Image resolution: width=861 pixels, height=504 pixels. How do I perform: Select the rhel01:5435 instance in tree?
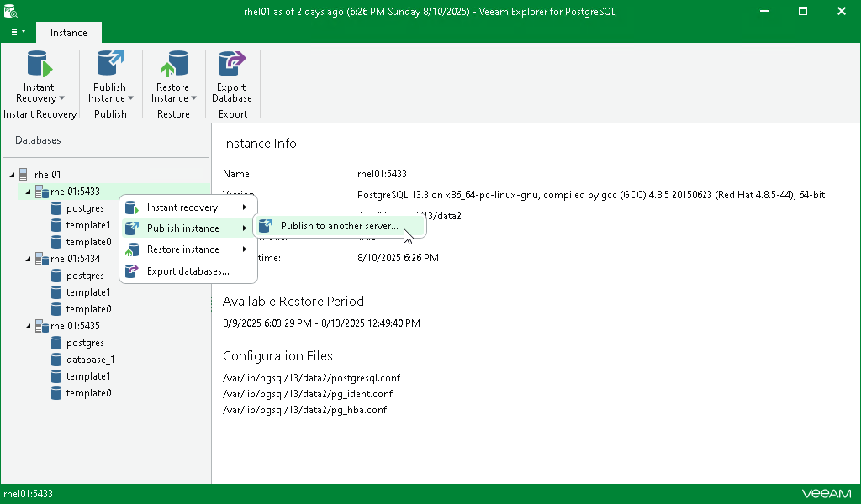(75, 326)
